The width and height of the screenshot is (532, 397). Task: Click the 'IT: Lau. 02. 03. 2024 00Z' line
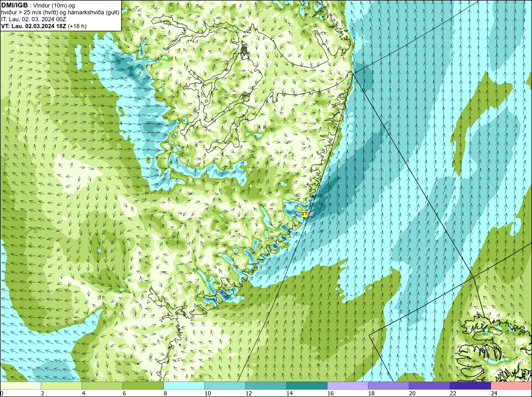coord(34,19)
